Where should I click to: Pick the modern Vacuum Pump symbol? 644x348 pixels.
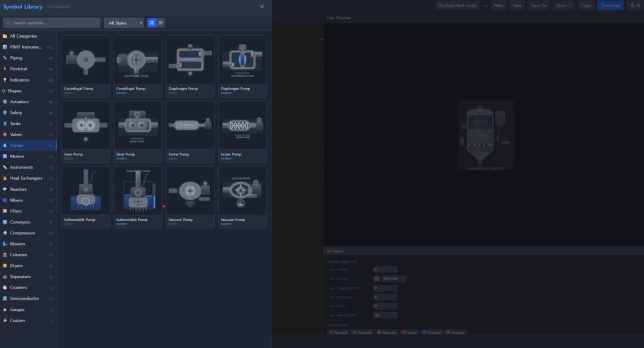point(243,197)
